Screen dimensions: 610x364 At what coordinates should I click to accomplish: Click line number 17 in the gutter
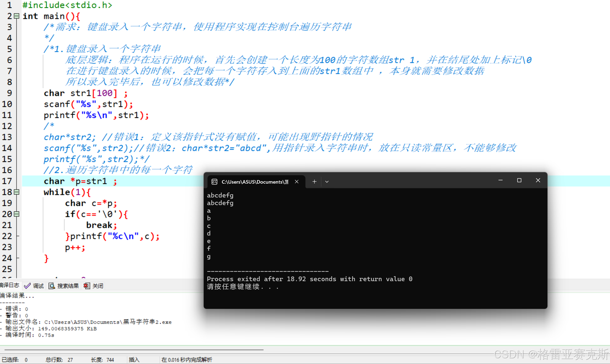coord(7,181)
